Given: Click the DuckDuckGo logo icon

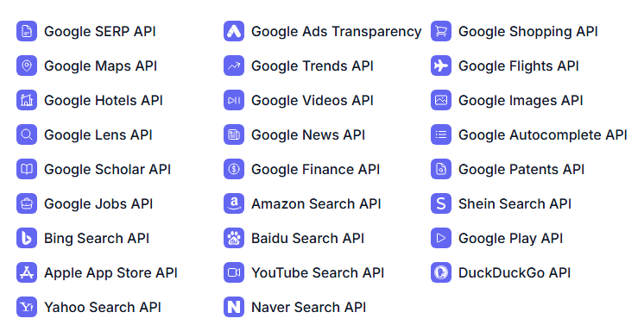Looking at the screenshot, I should click(x=441, y=272).
